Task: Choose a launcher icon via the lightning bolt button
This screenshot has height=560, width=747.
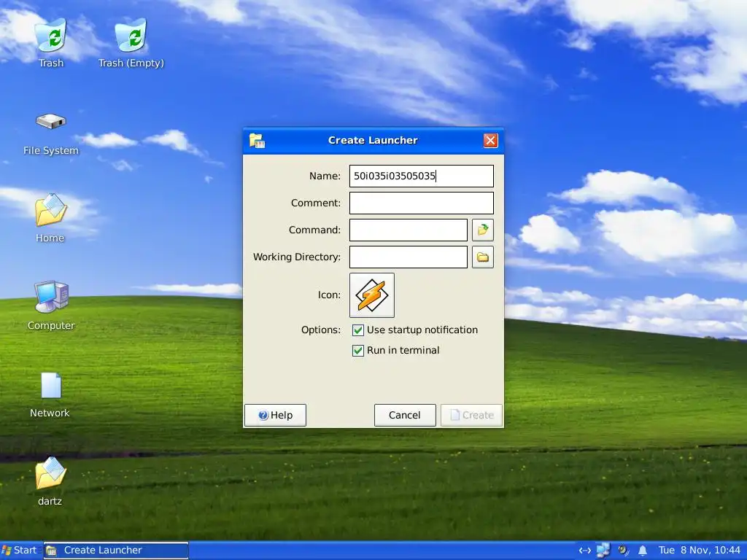Action: (x=372, y=295)
